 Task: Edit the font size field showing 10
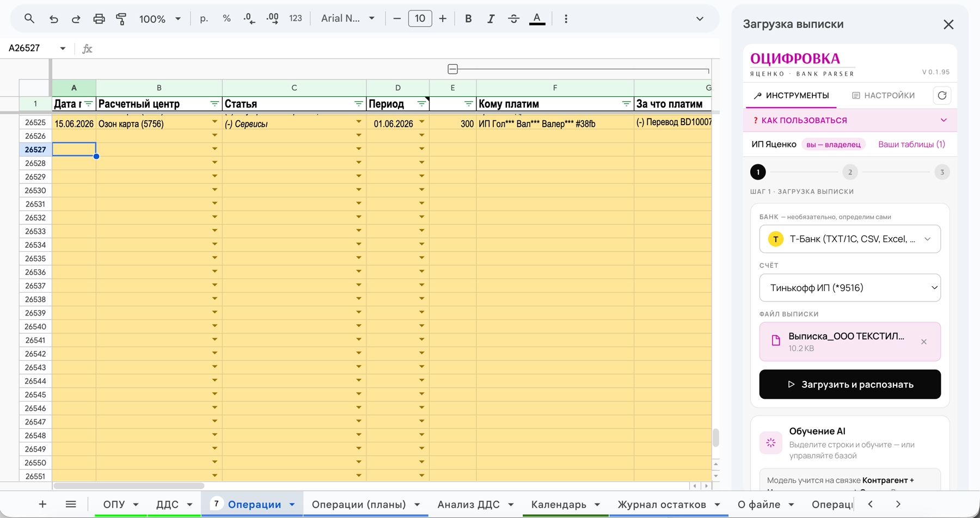click(420, 18)
